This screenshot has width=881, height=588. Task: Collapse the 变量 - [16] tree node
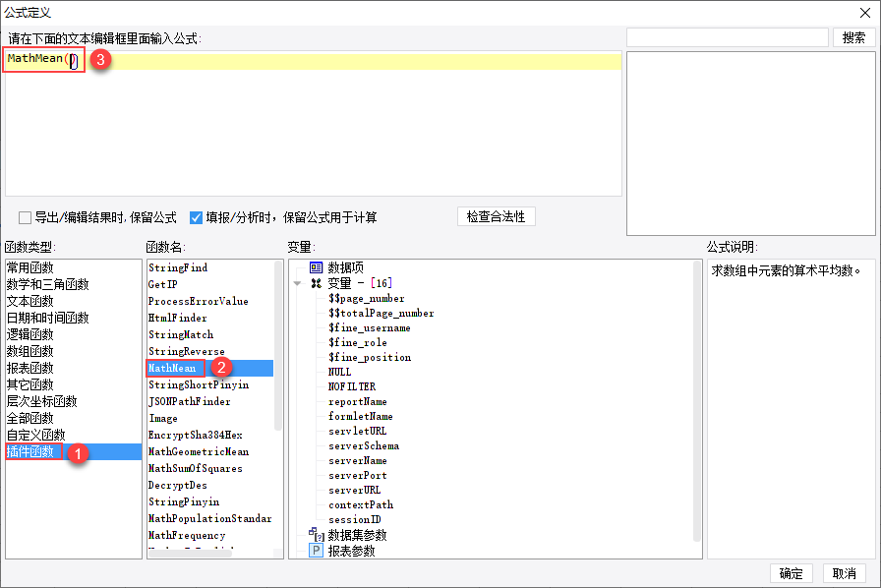[x=297, y=283]
